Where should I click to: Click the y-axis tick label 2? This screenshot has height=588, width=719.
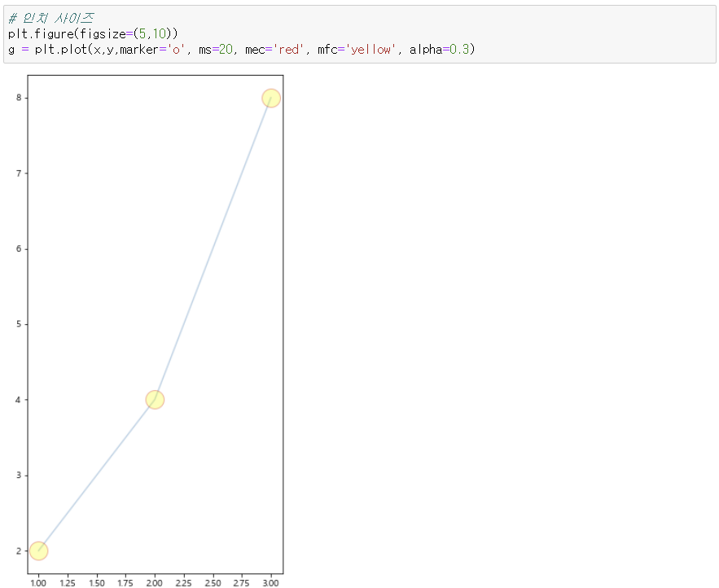(x=19, y=551)
